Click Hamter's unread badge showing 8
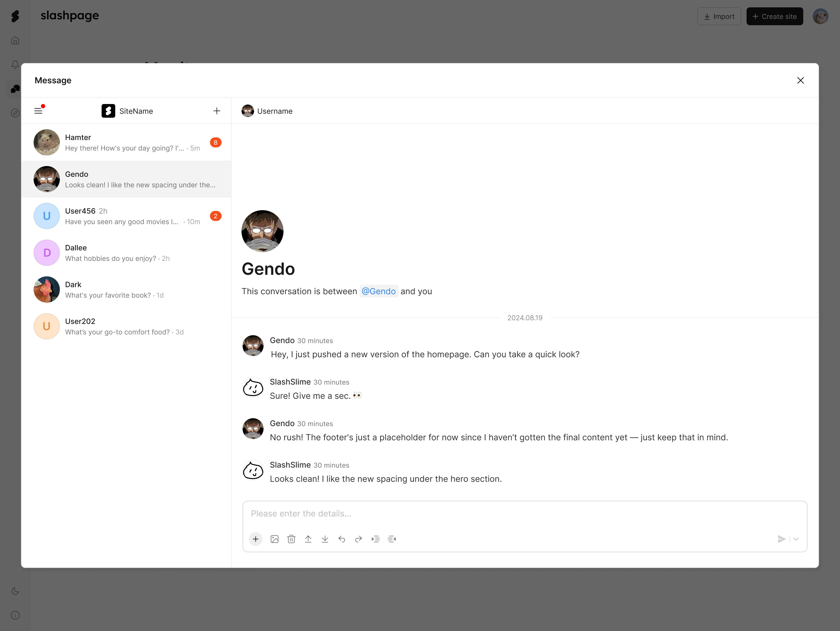This screenshot has height=631, width=840. 216,143
